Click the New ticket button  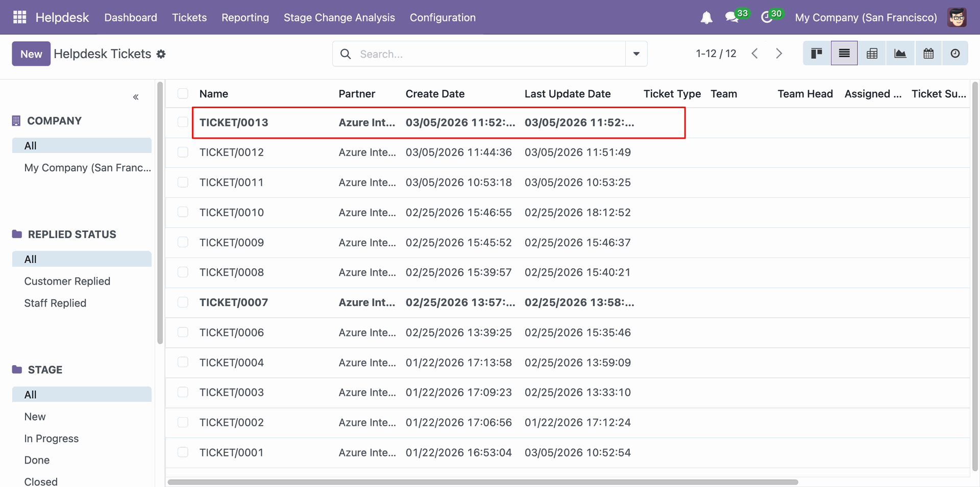tap(31, 54)
